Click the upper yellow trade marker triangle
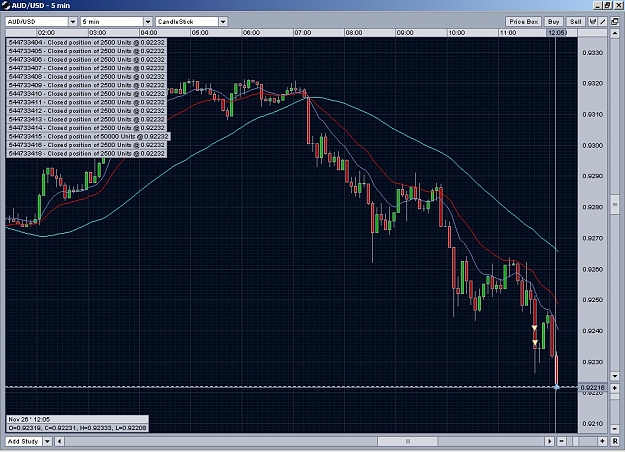Screen dimensions: 625x452 coord(535,328)
